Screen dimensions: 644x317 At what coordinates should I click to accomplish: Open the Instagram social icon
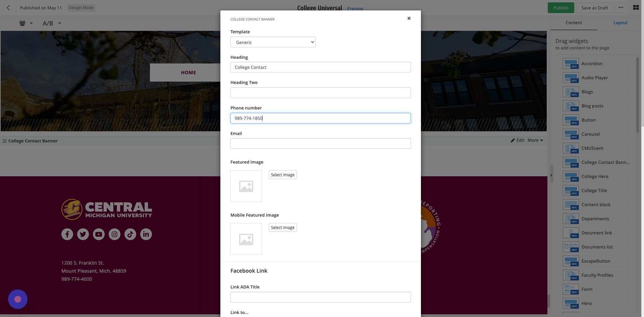point(114,234)
